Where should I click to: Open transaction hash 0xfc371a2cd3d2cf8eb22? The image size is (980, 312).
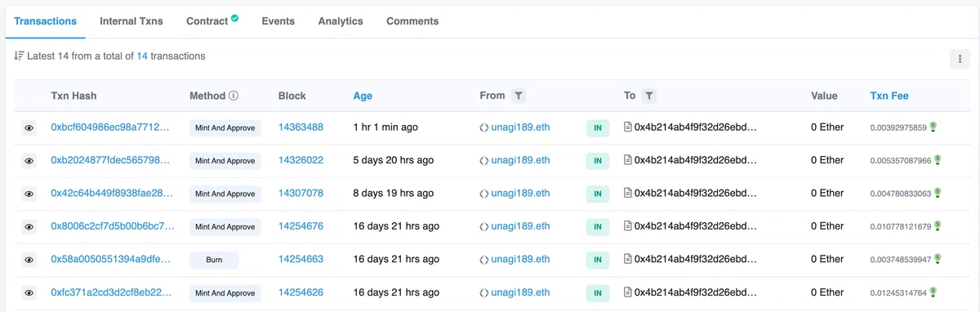point(112,292)
